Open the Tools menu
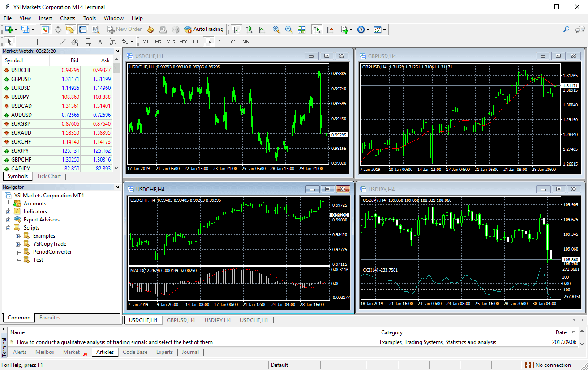 click(x=90, y=18)
